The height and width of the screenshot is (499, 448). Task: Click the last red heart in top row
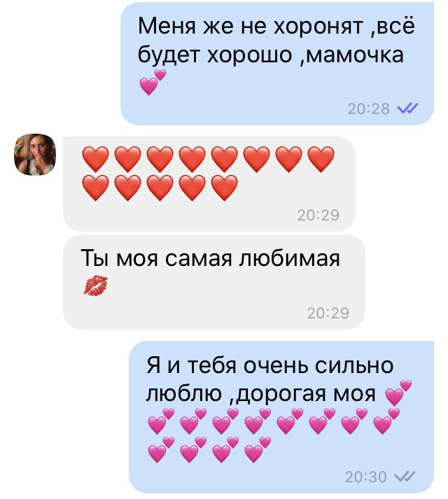(x=321, y=159)
